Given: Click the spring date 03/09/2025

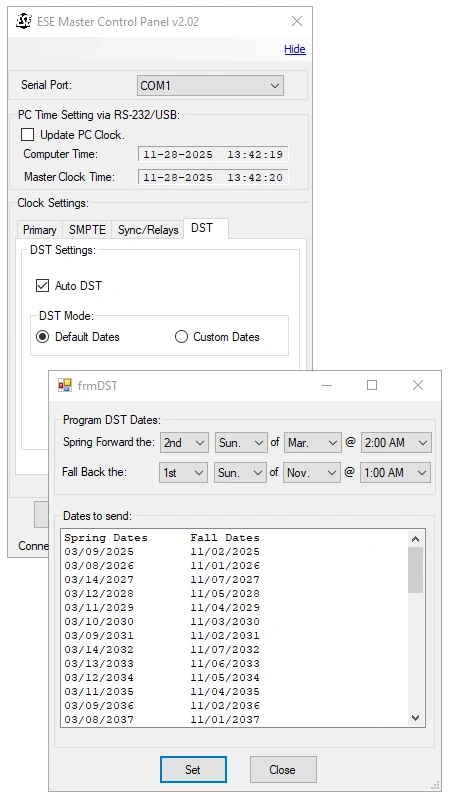Looking at the screenshot, I should point(99,551).
